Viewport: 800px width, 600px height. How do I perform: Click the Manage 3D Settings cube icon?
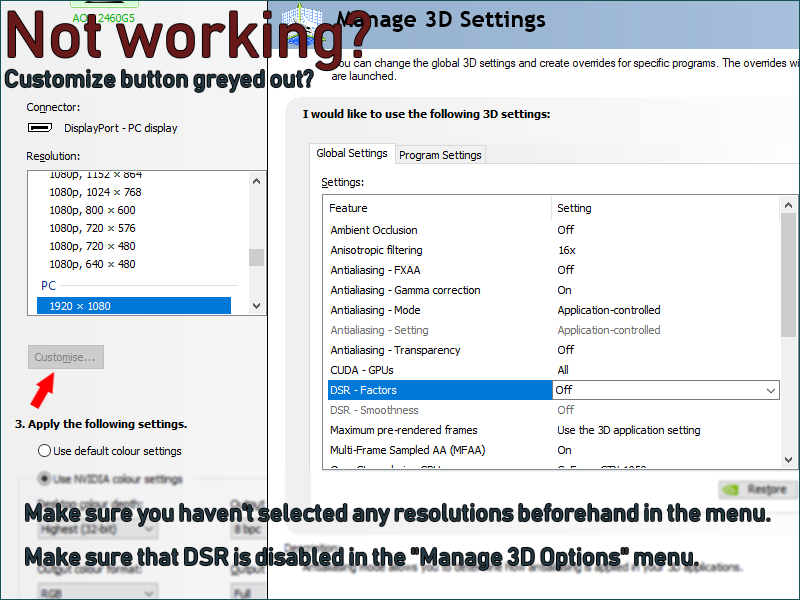point(303,24)
